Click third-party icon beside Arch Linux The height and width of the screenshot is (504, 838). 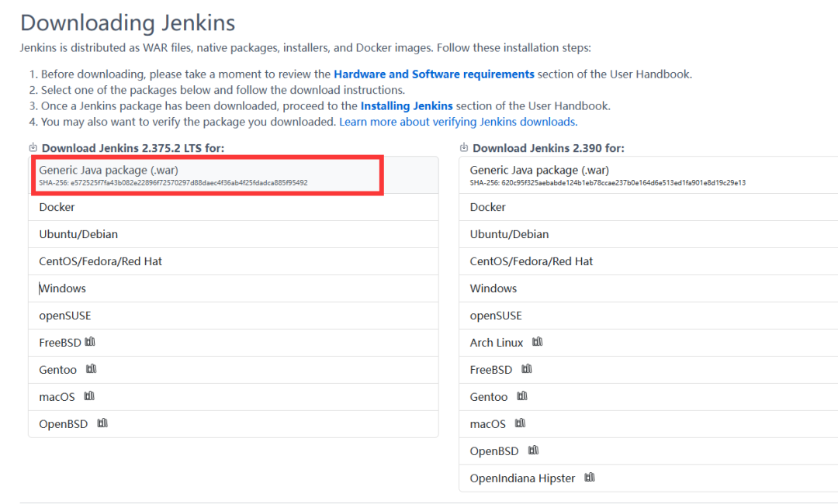[x=538, y=342]
